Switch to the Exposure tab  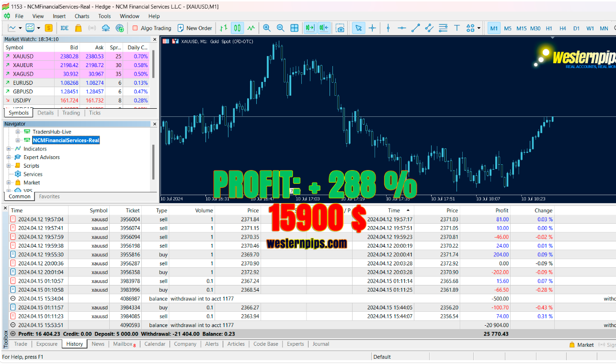(47, 344)
